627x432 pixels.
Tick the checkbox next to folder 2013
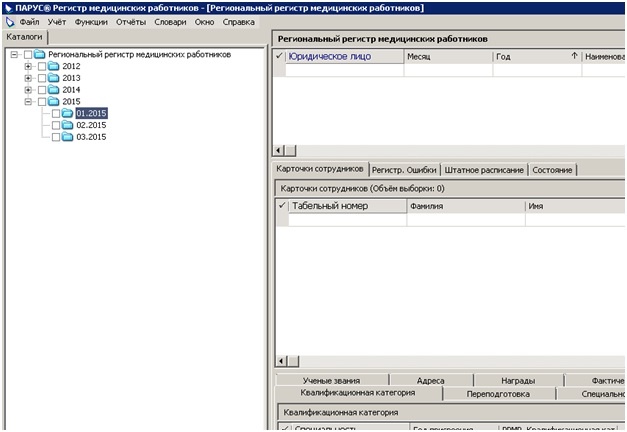click(x=42, y=78)
